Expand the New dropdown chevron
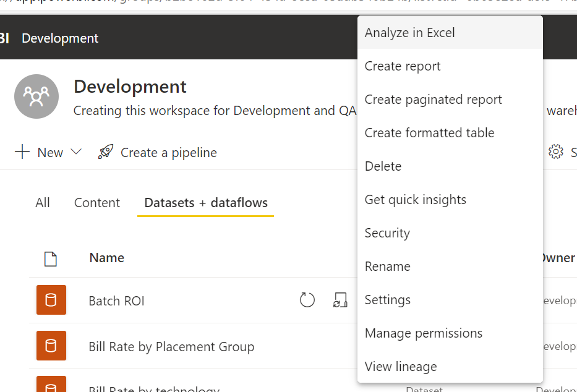Image resolution: width=577 pixels, height=392 pixels. click(75, 152)
